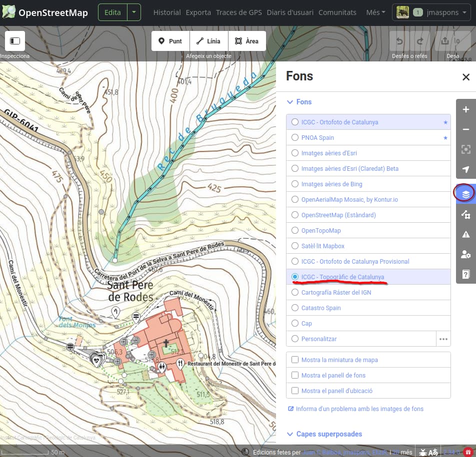Enable Mostra la miniatura de mapa

[368, 360]
